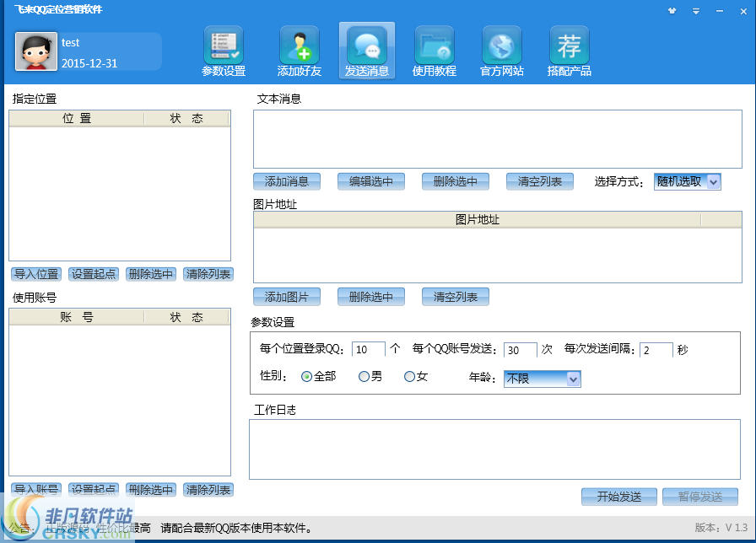756x543 pixels.
Task: Select 男 gender radio button
Action: tap(364, 377)
